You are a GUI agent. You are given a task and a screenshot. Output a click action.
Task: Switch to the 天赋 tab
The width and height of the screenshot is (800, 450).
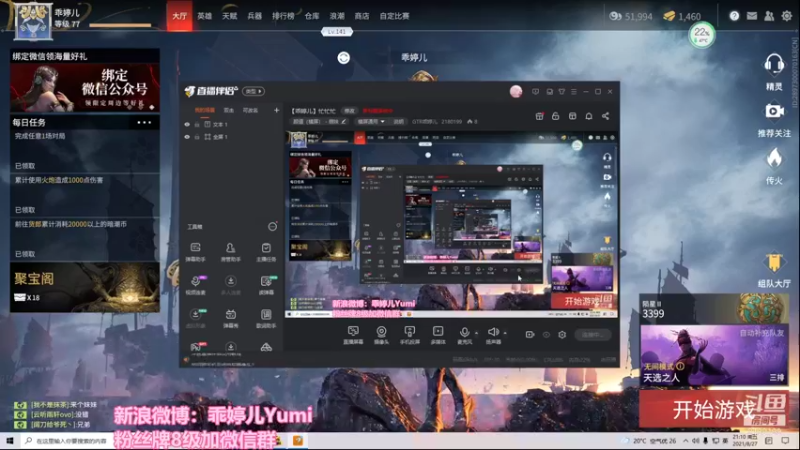coord(229,16)
